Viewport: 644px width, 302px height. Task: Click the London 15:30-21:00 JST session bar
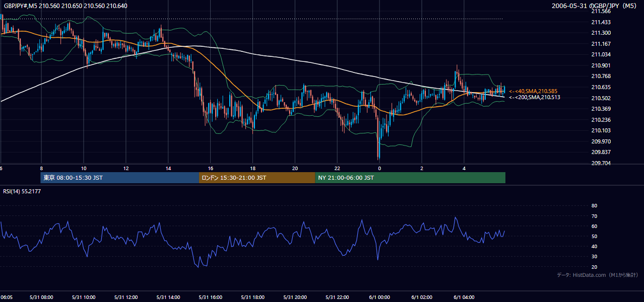(x=257, y=178)
